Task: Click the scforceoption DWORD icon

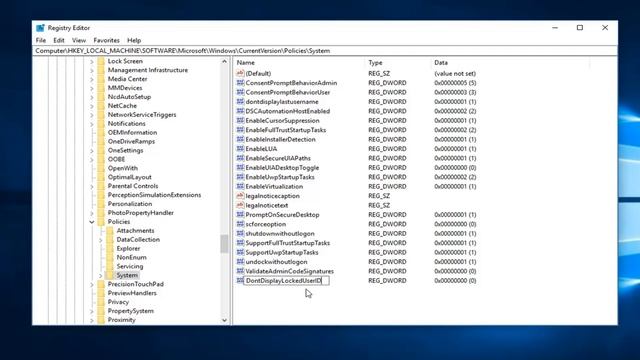Action: (x=240, y=224)
